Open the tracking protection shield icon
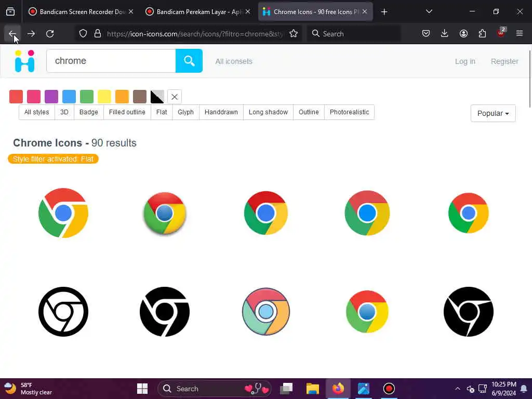 pos(83,34)
